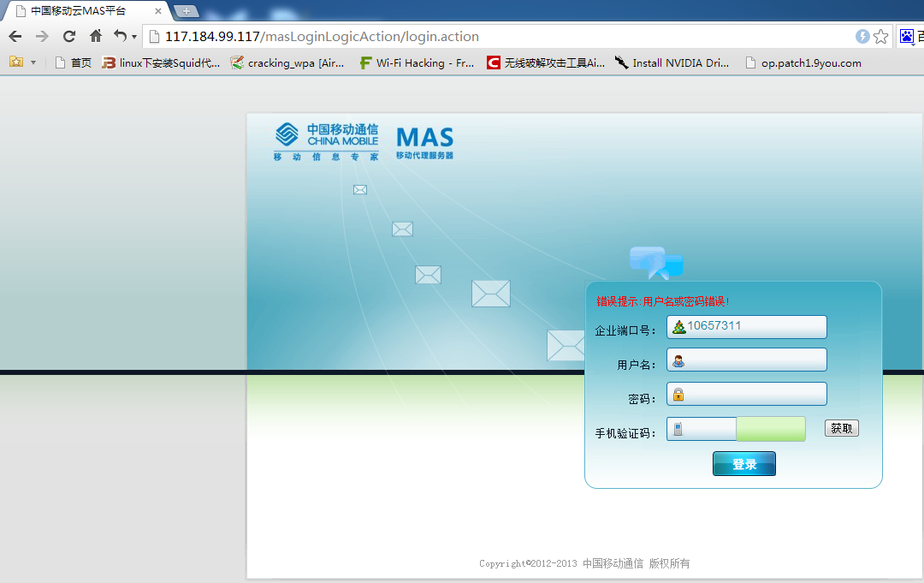Click the address bar URL
The width and height of the screenshot is (924, 583).
coord(322,37)
